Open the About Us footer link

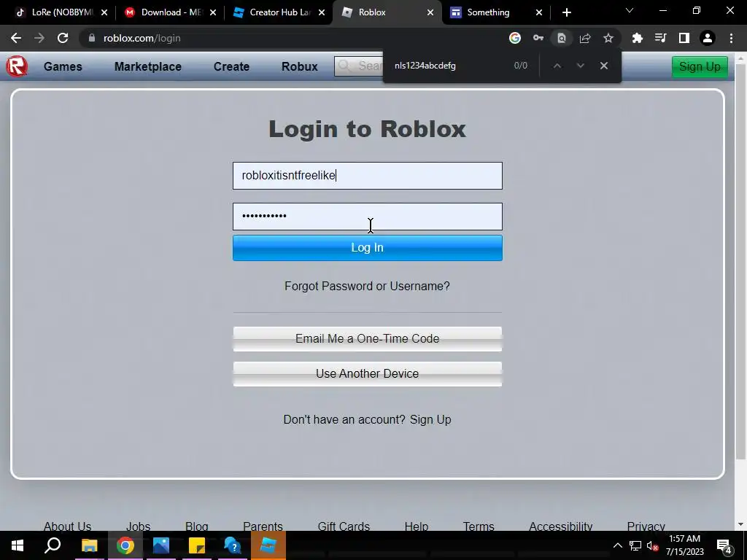67,526
